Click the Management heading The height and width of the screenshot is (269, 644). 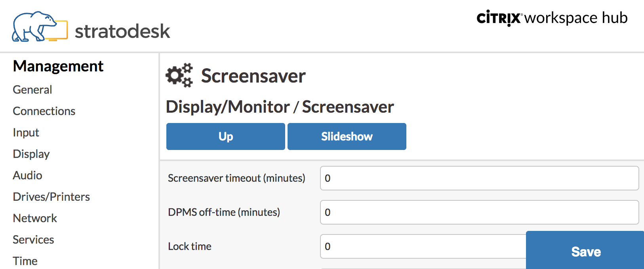tap(58, 66)
